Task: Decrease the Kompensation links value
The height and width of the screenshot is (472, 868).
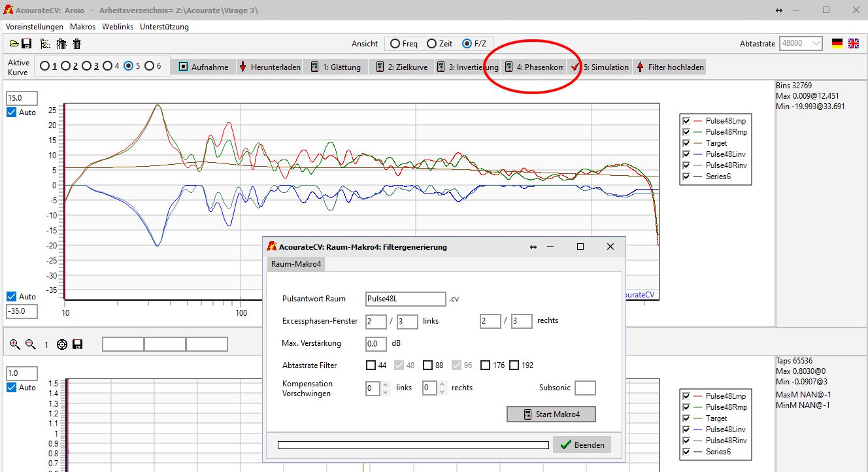Action: pyautogui.click(x=386, y=392)
